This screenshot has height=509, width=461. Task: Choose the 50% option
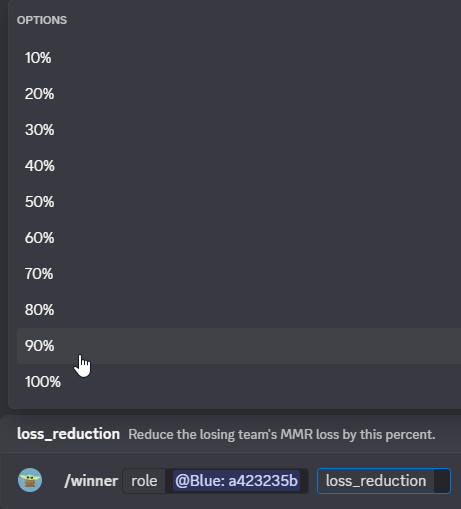239,202
